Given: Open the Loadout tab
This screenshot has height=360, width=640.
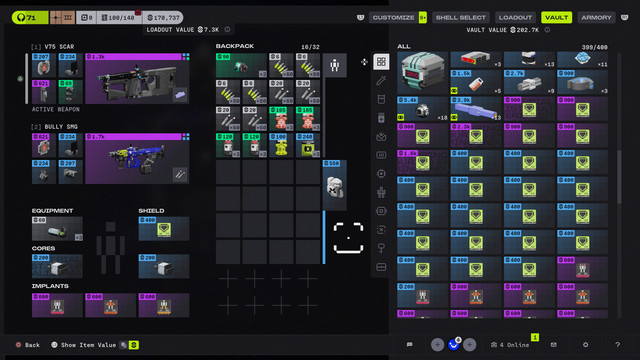Looking at the screenshot, I should click(x=515, y=18).
